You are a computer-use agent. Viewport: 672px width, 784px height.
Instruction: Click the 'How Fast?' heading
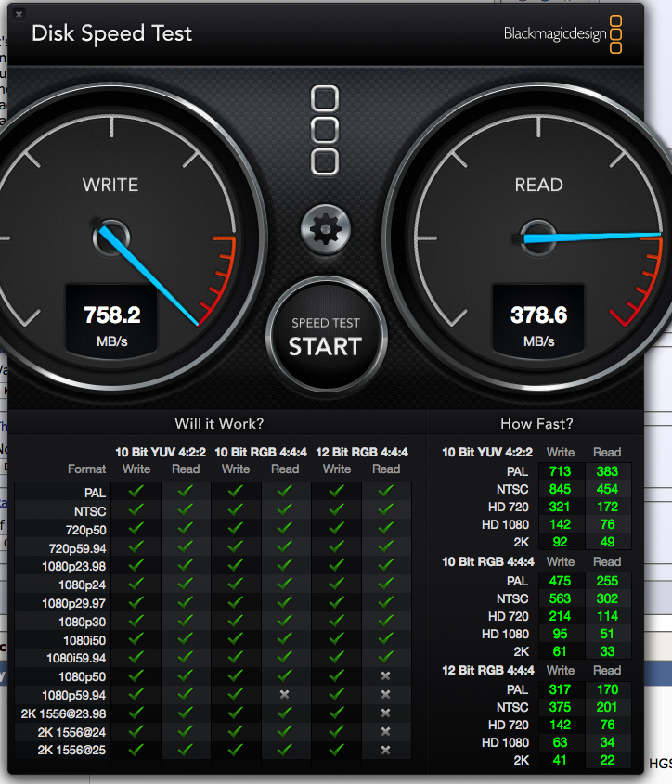536,424
